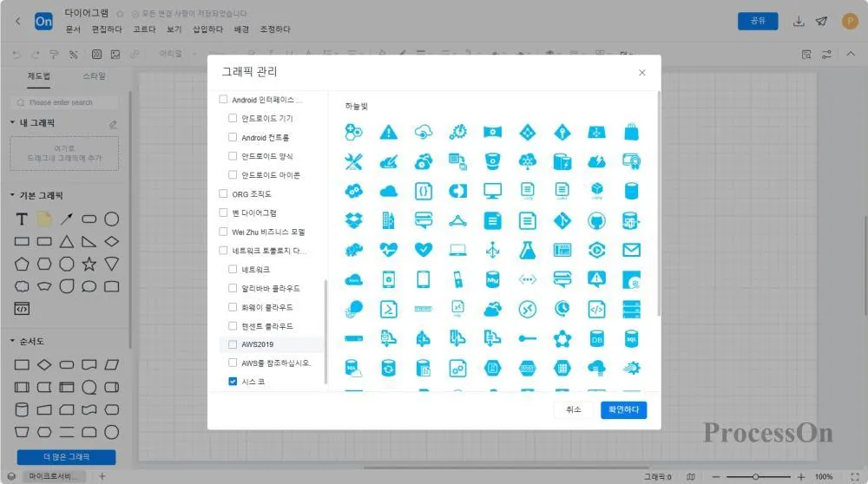Viewport: 868px width, 484px height.
Task: Select the PowerShell prompt icon
Action: 389,309
